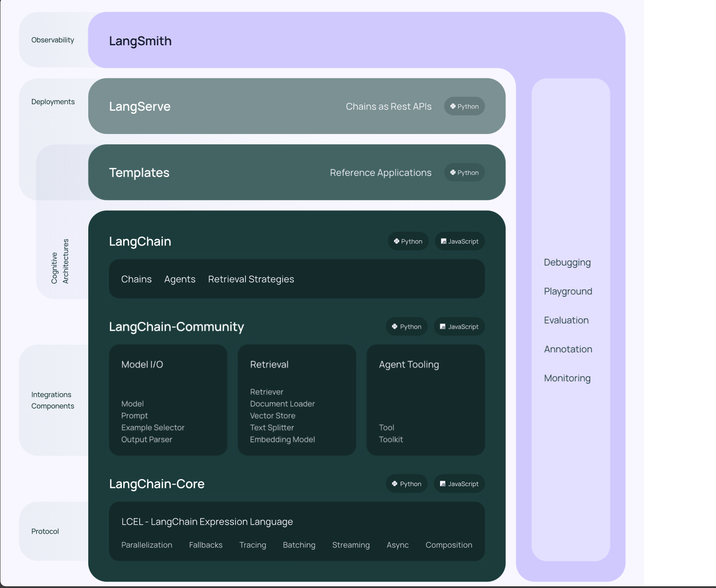Screen dimensions: 716x588
Task: Click 'Embedding Model' in Retrieval card
Action: click(282, 439)
